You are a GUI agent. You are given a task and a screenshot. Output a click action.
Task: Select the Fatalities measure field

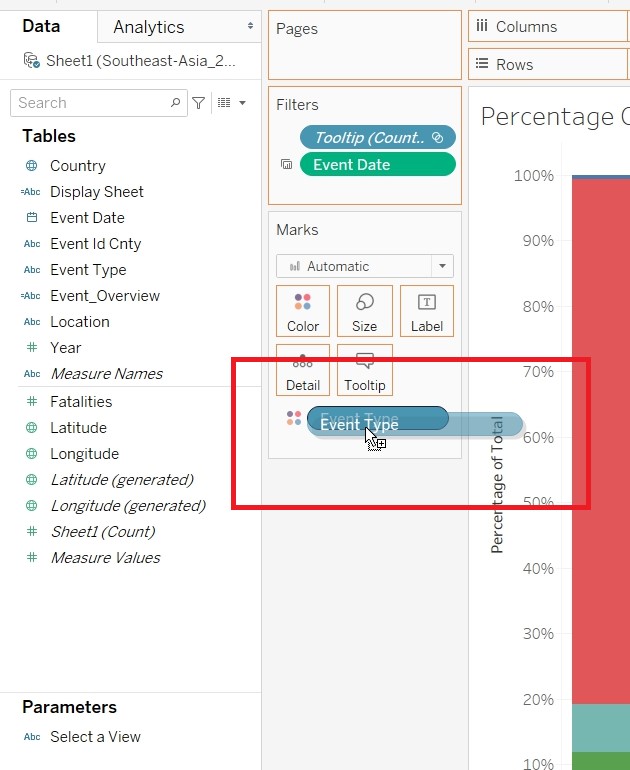click(x=81, y=402)
